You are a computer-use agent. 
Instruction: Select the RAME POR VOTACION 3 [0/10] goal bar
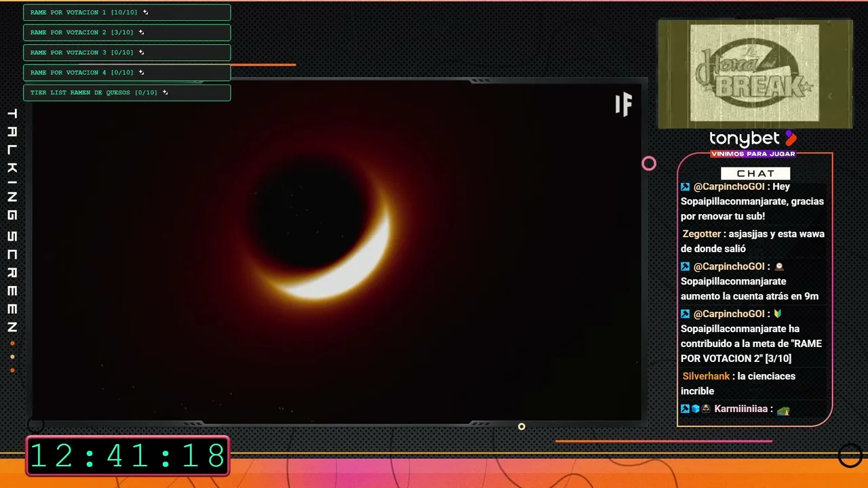[127, 52]
